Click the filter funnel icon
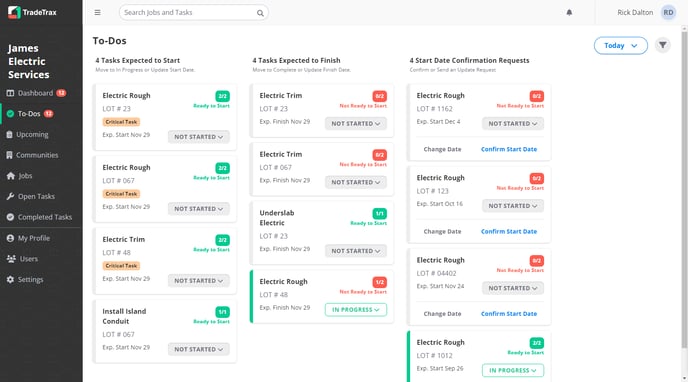 tap(663, 45)
